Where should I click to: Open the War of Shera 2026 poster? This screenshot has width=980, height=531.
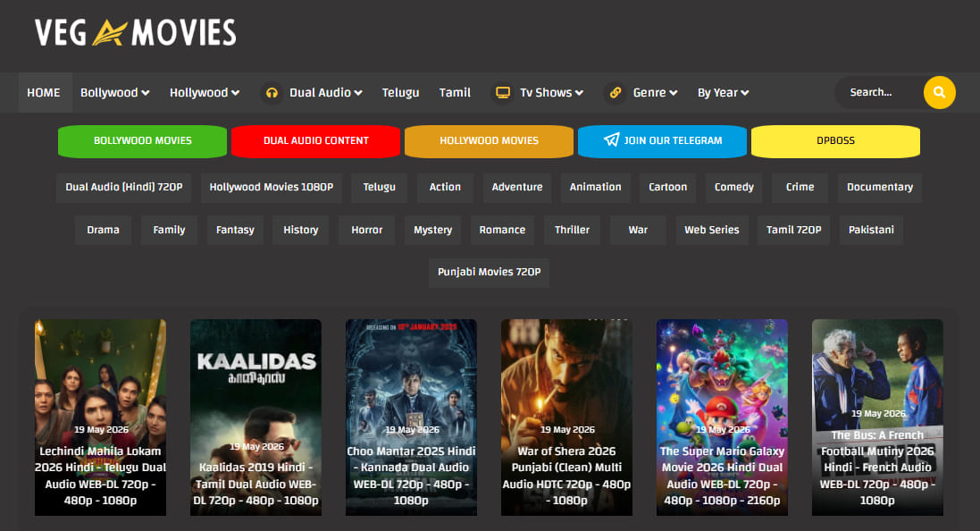[x=567, y=417]
